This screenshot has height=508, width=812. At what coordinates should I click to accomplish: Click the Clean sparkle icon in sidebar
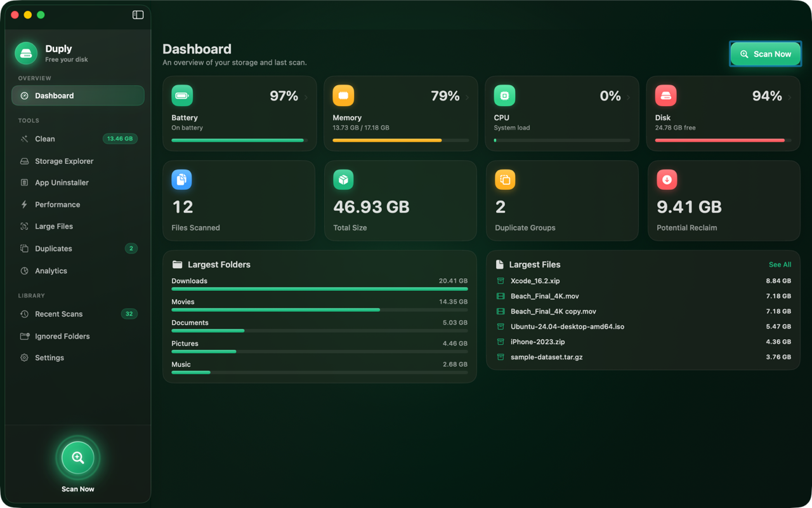tap(24, 138)
